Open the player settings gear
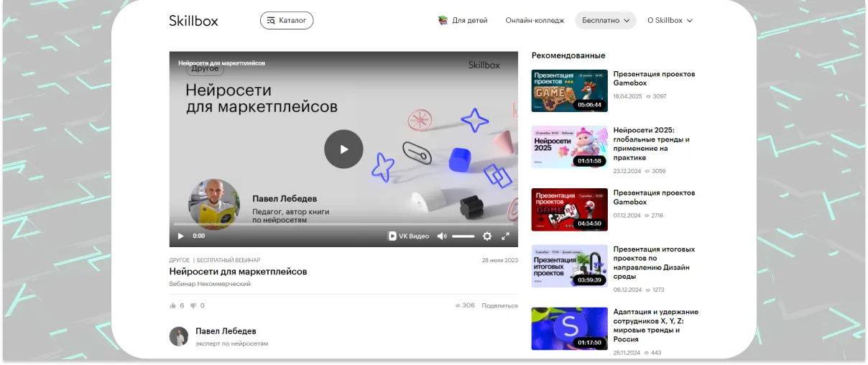The image size is (868, 365). click(487, 236)
